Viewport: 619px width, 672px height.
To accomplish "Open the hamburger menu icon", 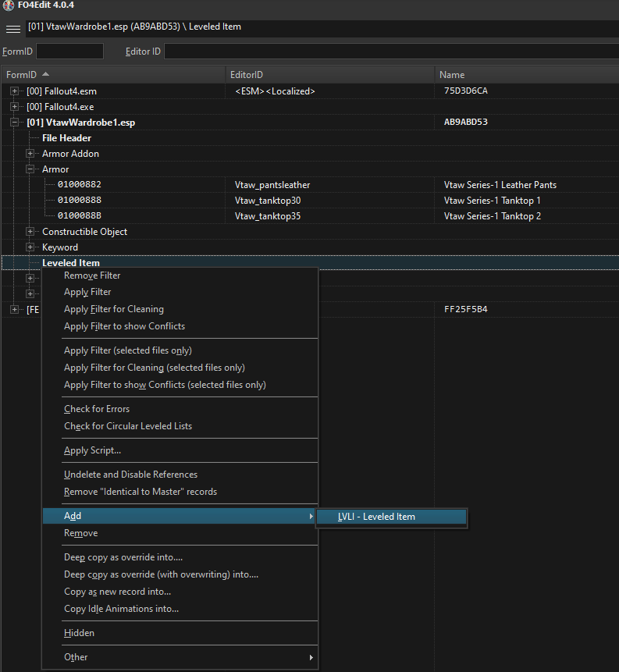I will click(x=12, y=29).
